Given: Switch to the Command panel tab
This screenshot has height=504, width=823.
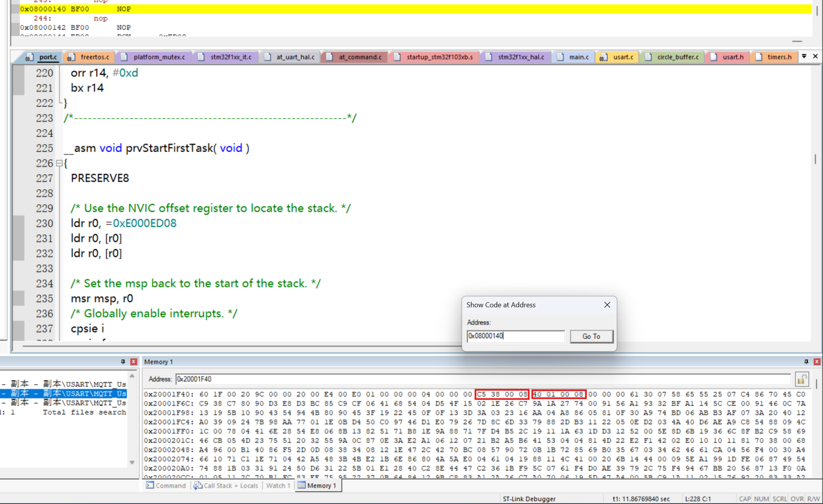Looking at the screenshot, I should point(166,486).
